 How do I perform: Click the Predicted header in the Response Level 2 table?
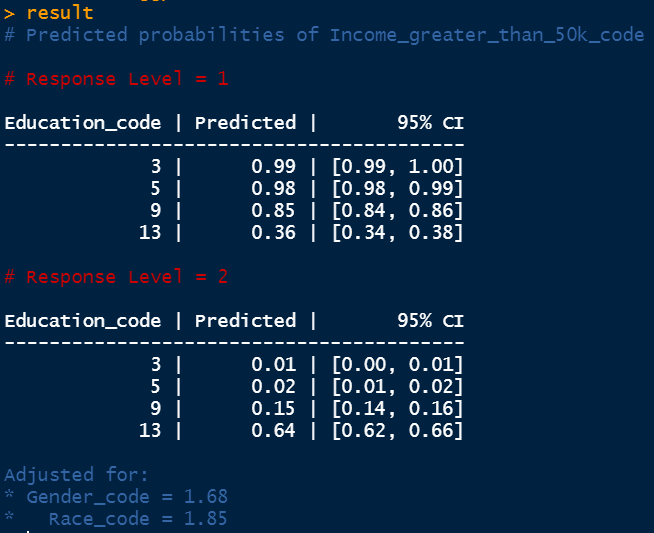click(x=246, y=321)
